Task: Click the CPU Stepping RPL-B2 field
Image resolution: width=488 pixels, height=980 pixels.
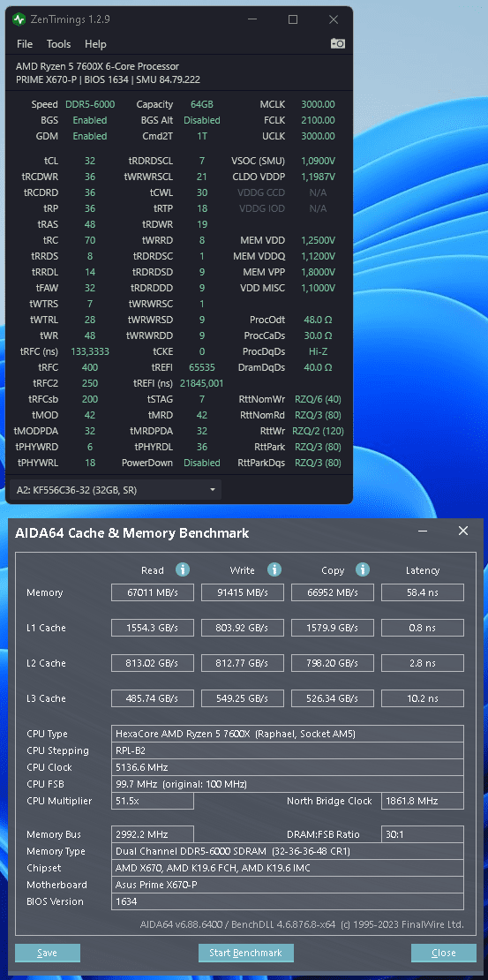Action: click(288, 750)
